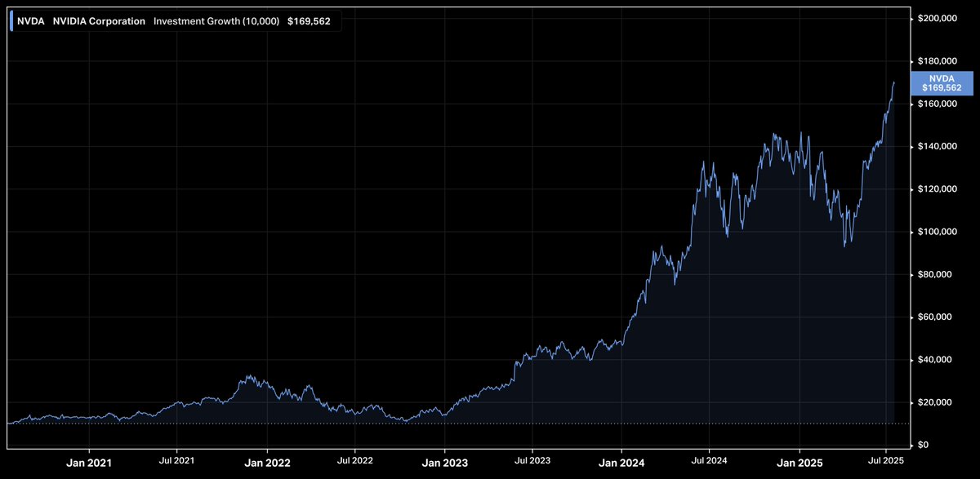Click the $100,000 y-axis label
This screenshot has height=479, width=980.
pos(938,232)
